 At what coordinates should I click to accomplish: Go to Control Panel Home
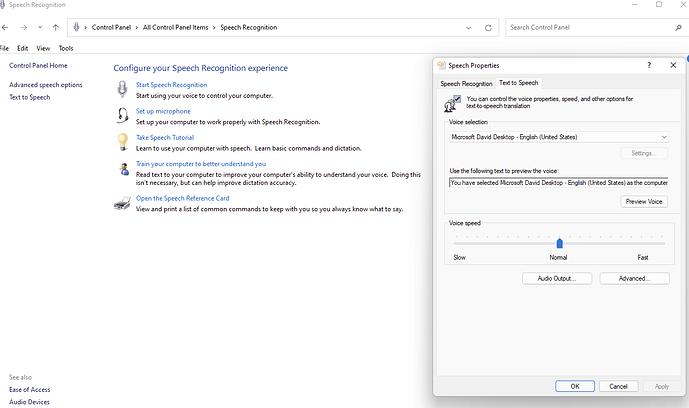tap(38, 65)
